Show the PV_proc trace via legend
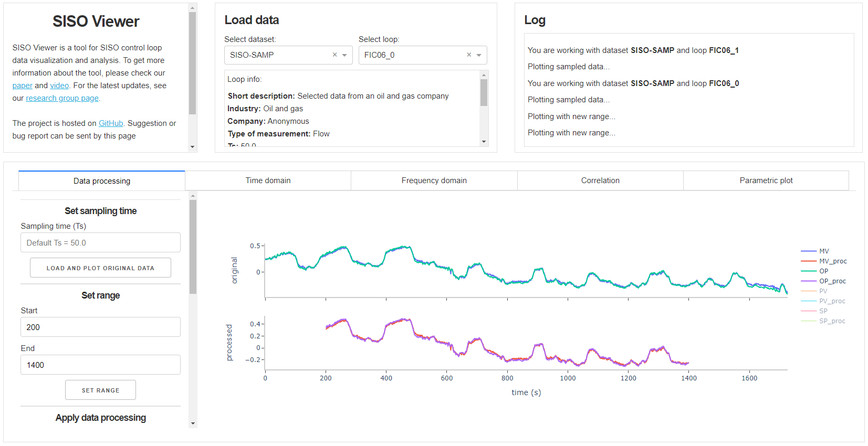This screenshot has width=868, height=446. point(823,301)
